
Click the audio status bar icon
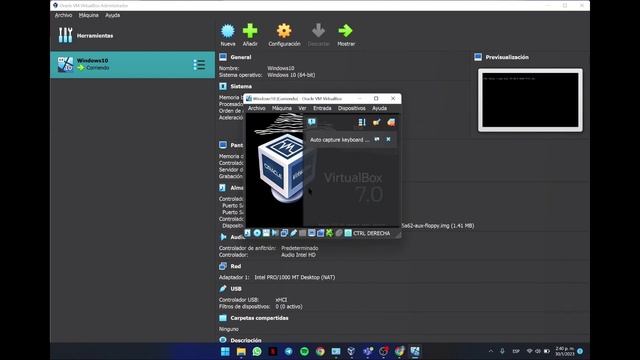click(276, 233)
